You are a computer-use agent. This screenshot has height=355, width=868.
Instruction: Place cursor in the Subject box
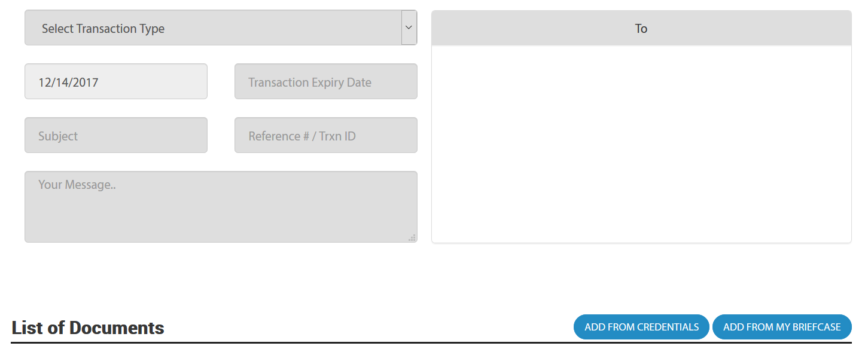coord(116,135)
